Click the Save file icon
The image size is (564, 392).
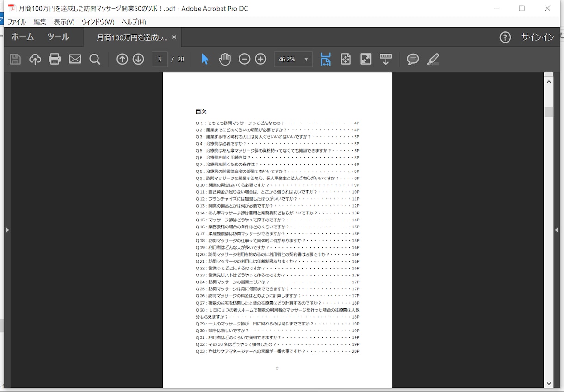[x=15, y=59]
